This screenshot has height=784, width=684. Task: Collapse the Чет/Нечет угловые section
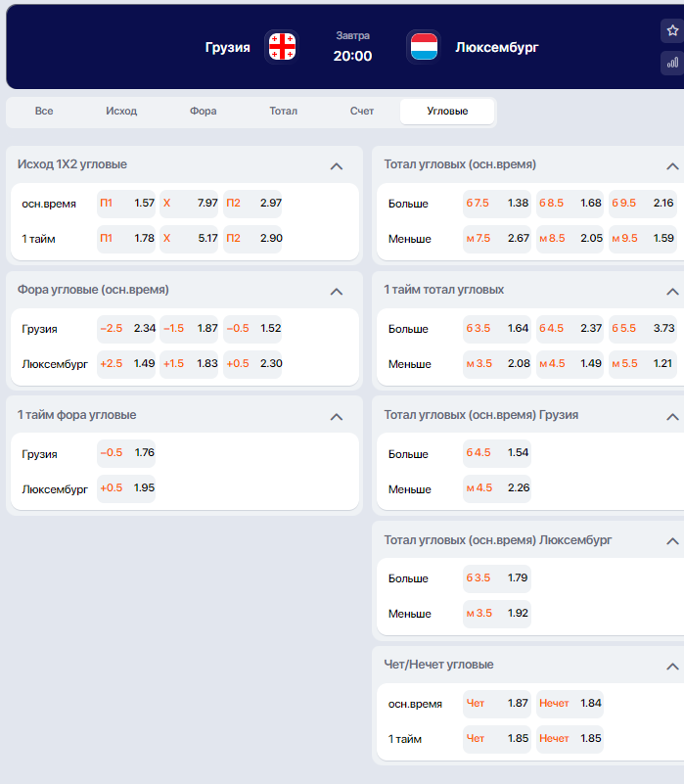point(672,666)
